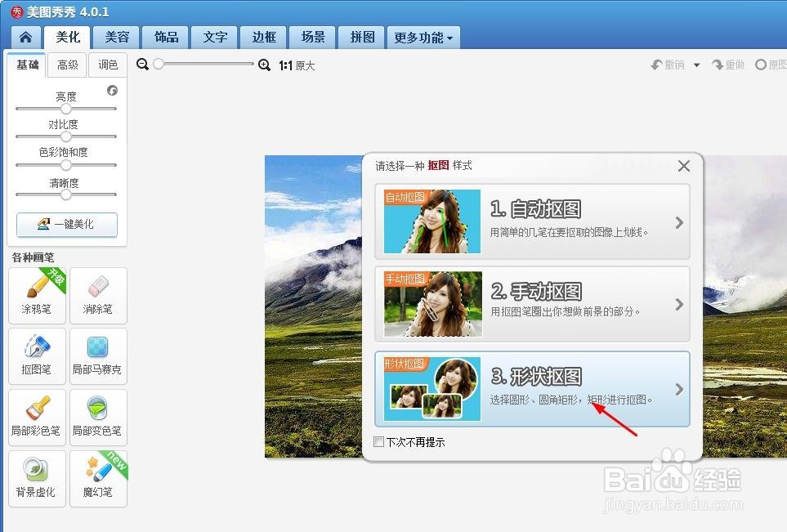Image resolution: width=787 pixels, height=532 pixels.
Task: Choose option 2. 手动抠图
Action: tap(532, 304)
